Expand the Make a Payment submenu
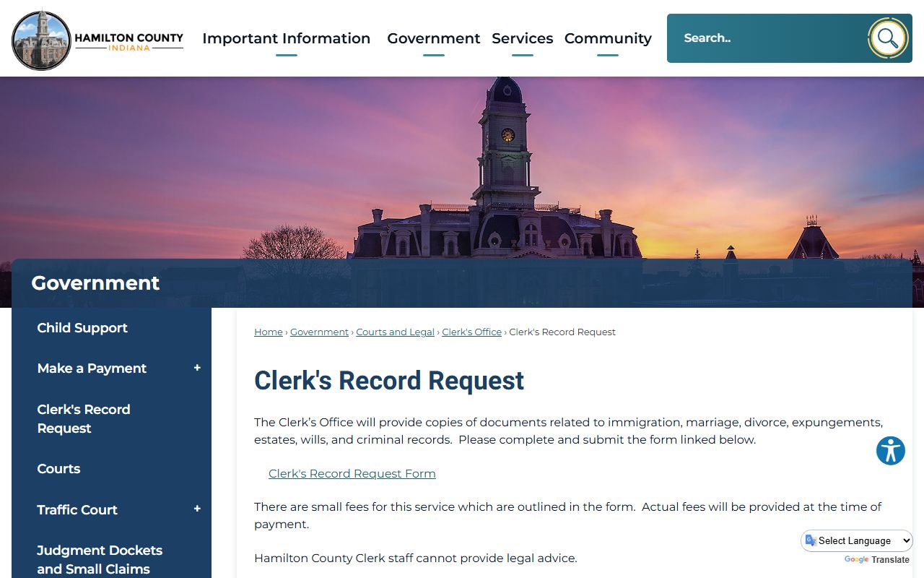This screenshot has width=924, height=578. [197, 368]
